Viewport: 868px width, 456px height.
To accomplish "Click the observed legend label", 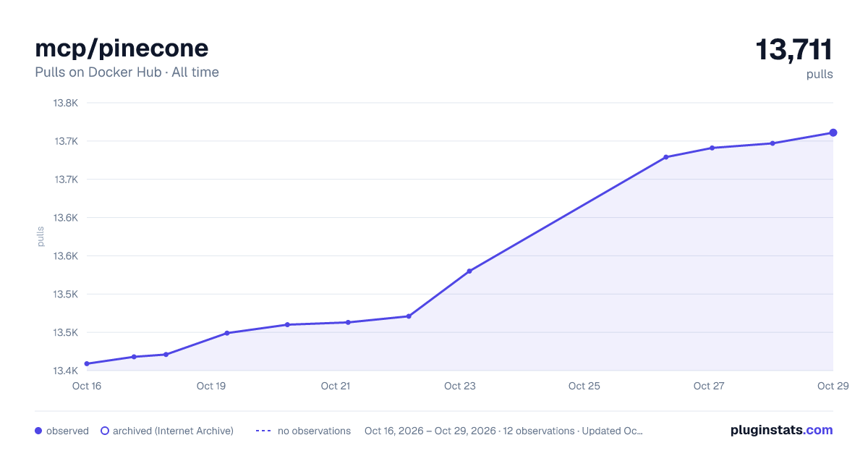I will 67,431.
